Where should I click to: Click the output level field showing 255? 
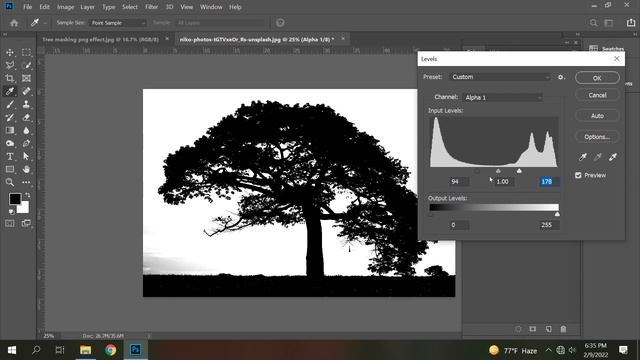[549, 225]
